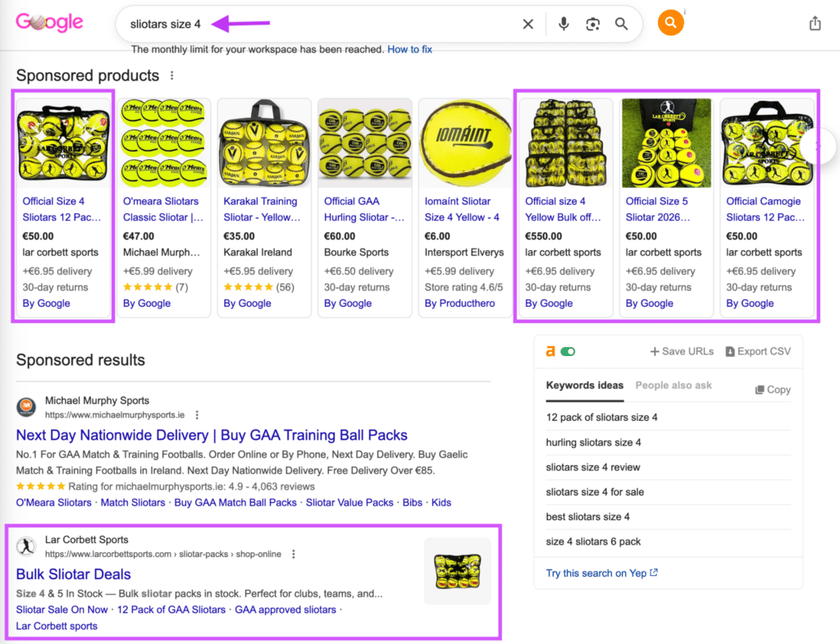
Task: Click the 'Bibs' sitelink
Action: [413, 503]
